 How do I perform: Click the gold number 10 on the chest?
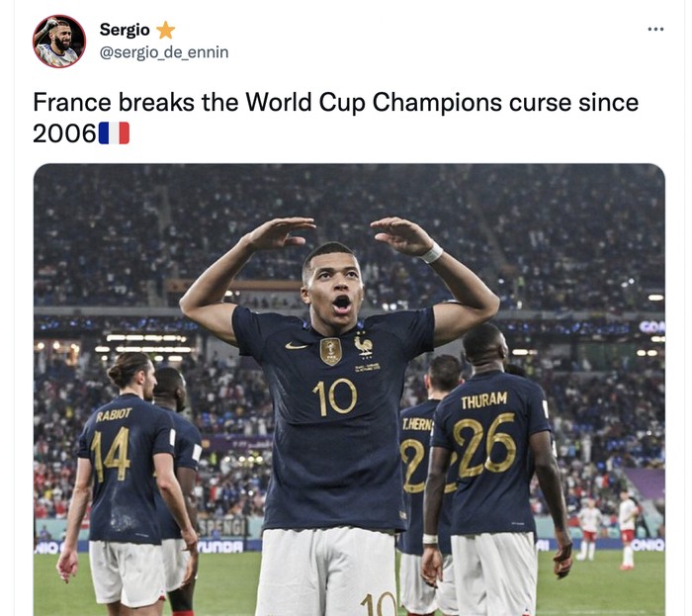click(x=335, y=397)
